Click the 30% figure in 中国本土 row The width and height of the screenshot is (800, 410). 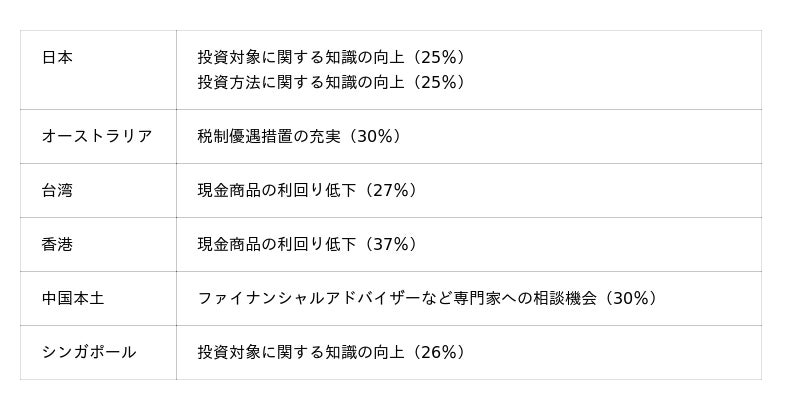(x=631, y=298)
